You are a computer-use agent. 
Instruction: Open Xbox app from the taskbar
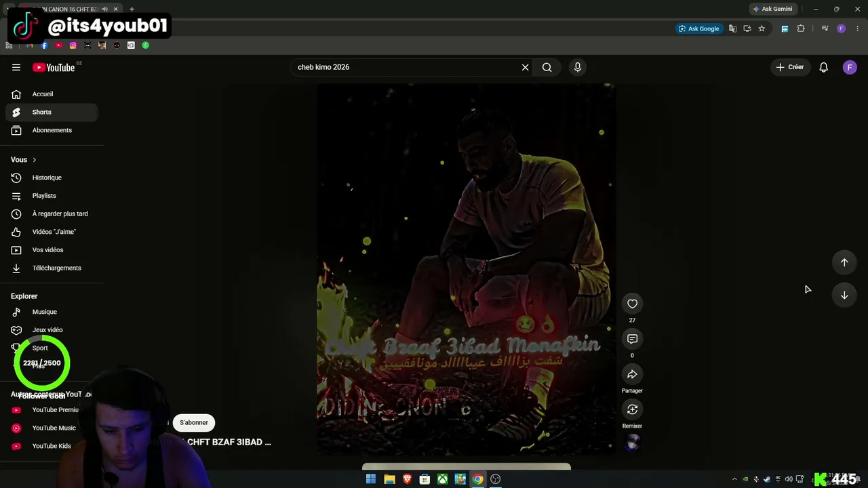tap(442, 479)
